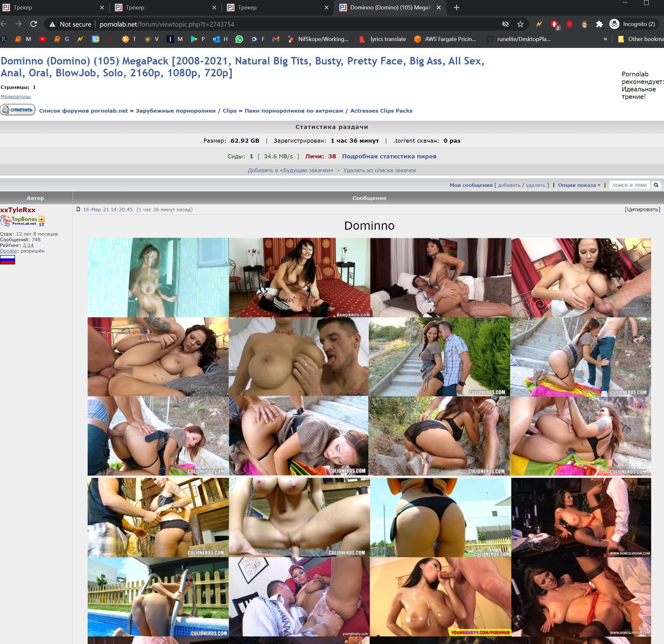This screenshot has width=664, height=644.
Task: Open the Donate link in author panel
Action: (x=8, y=251)
